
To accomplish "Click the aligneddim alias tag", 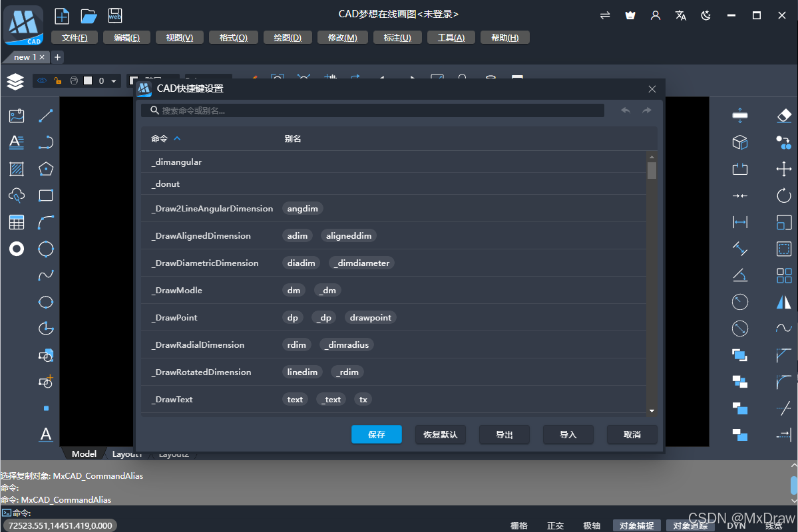I will pyautogui.click(x=349, y=235).
